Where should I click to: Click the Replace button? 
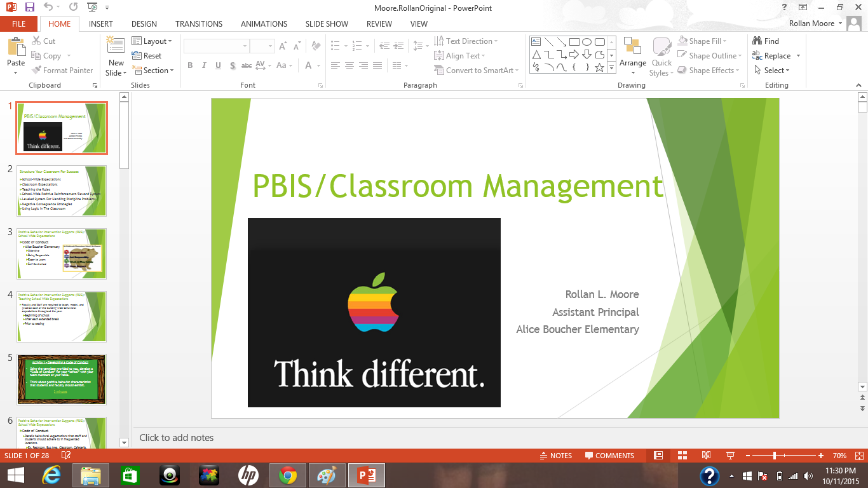coord(771,56)
